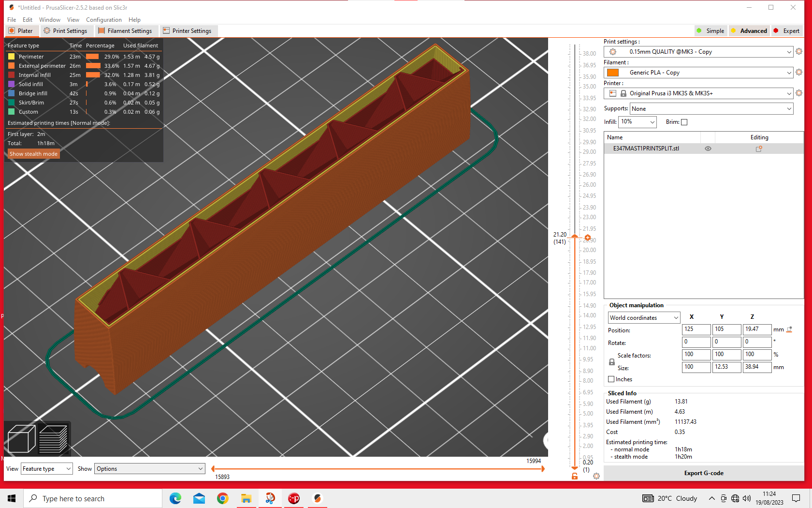Viewport: 812px width, 508px height.
Task: Click the orange filament color swatch
Action: (613, 73)
